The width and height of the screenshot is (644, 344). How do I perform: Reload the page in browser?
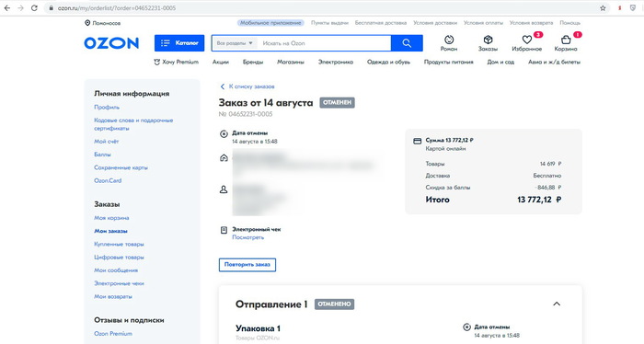point(34,7)
